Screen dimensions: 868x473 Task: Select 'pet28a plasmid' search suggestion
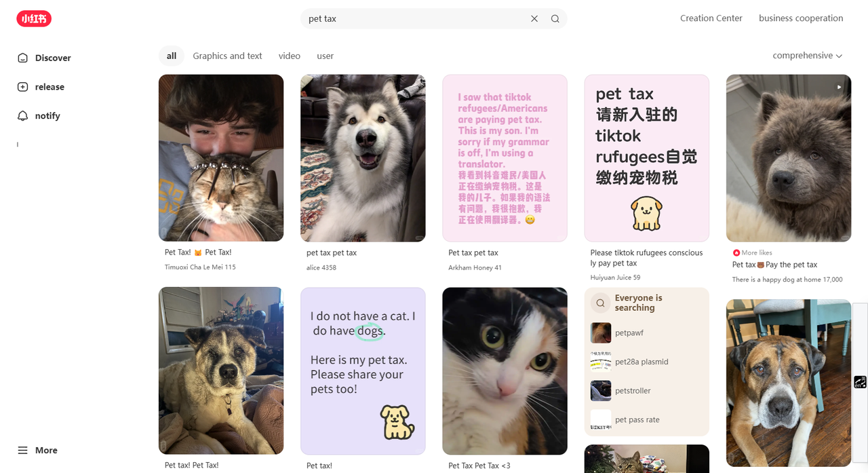point(642,362)
